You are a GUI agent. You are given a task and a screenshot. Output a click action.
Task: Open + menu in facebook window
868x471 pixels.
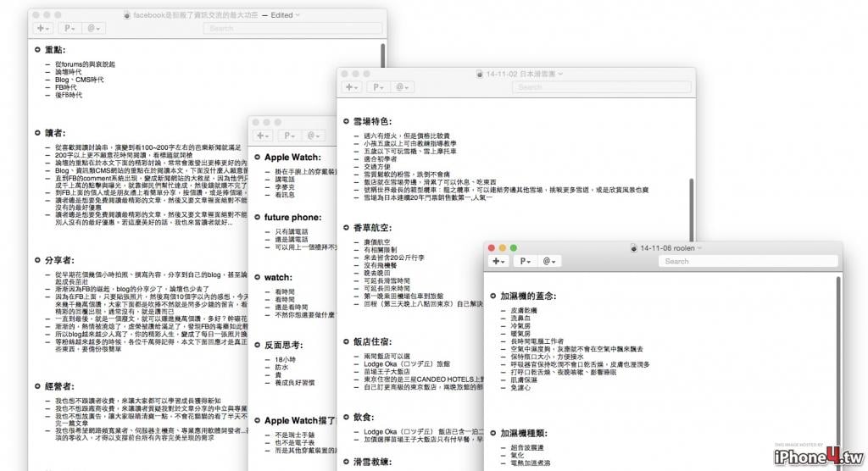click(x=42, y=28)
